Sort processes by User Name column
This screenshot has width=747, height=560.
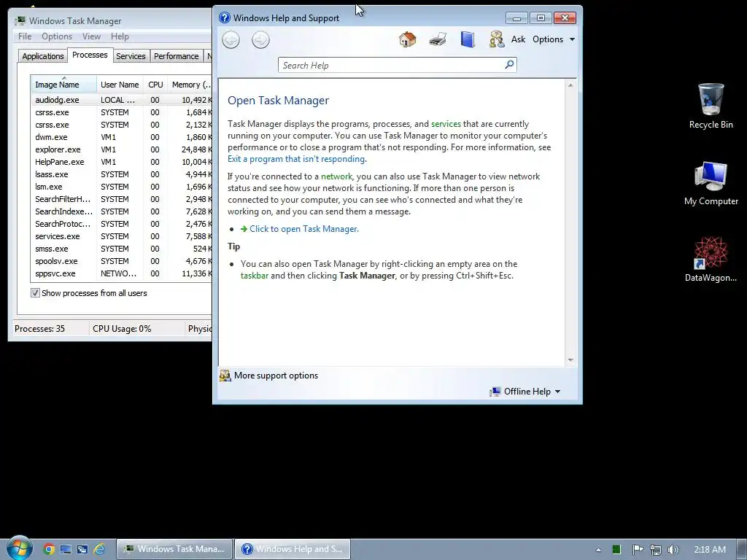[x=120, y=85]
